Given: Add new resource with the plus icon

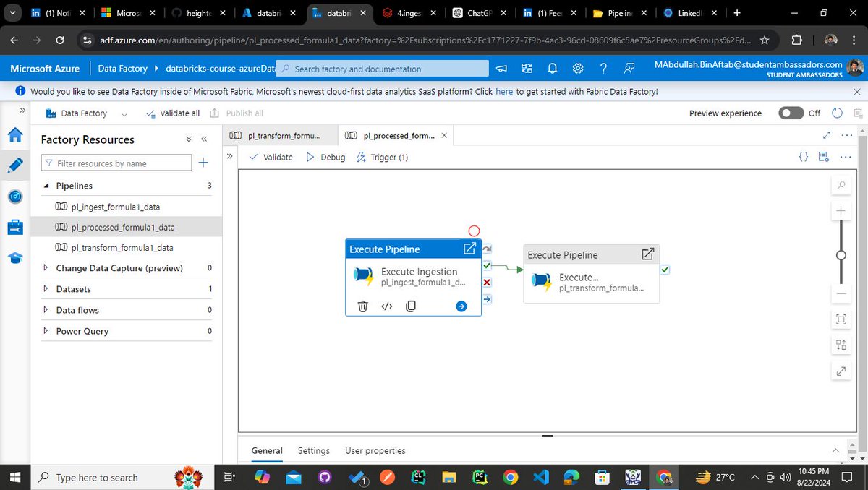Looking at the screenshot, I should (204, 163).
